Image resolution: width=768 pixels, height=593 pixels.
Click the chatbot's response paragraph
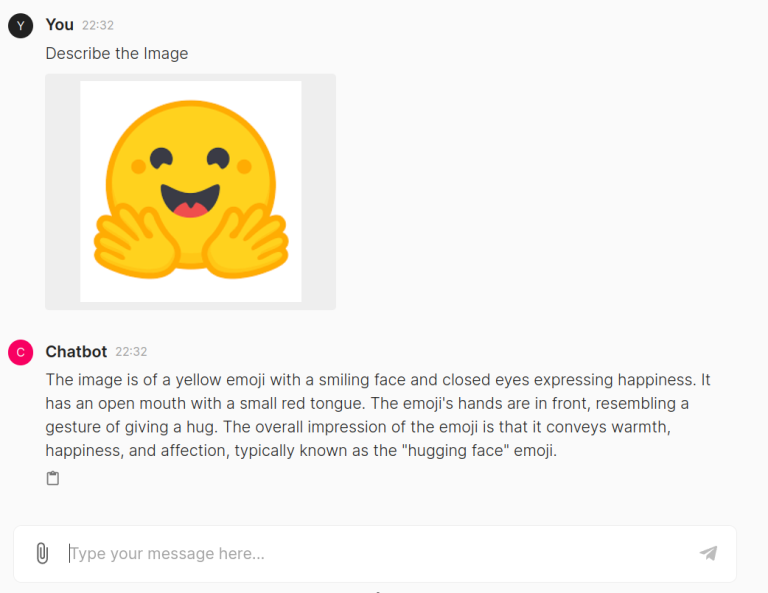pyautogui.click(x=378, y=415)
